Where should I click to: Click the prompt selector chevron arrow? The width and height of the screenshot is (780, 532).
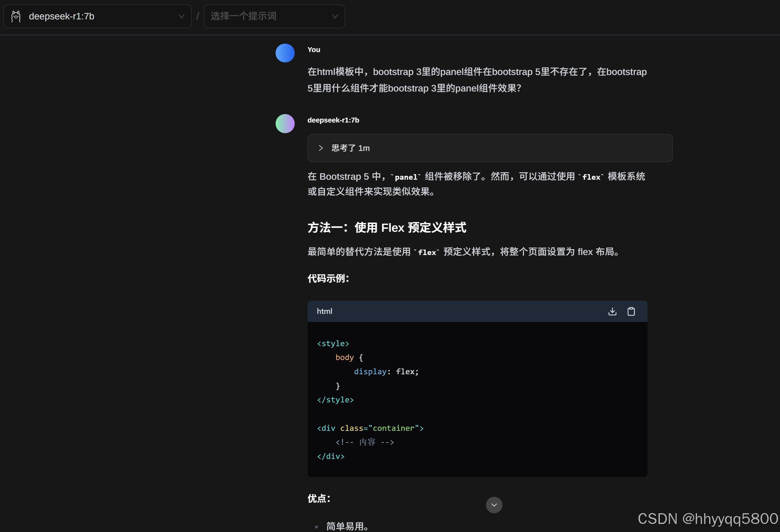[335, 16]
